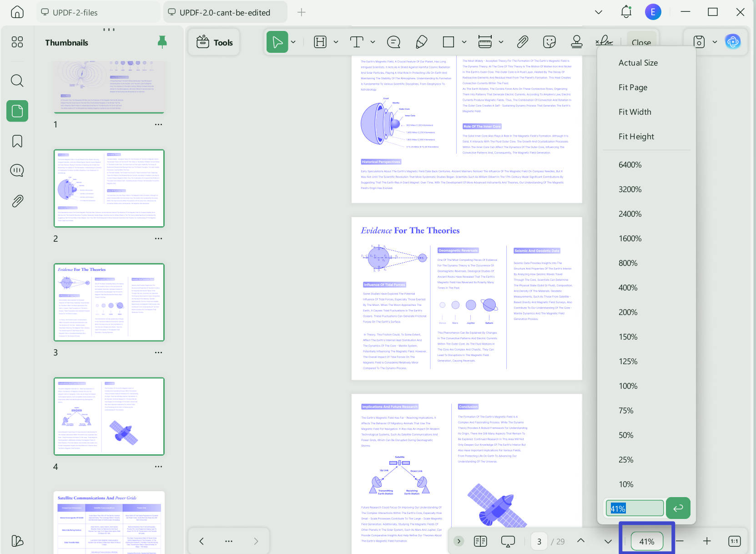Open the Sticker tool
Screen dimensions: 756x554
549,42
